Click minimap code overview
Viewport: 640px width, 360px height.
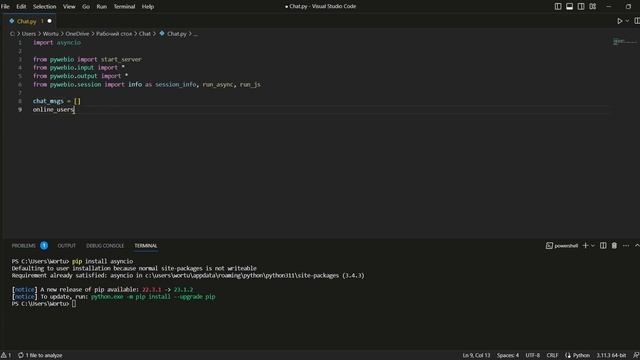click(624, 42)
